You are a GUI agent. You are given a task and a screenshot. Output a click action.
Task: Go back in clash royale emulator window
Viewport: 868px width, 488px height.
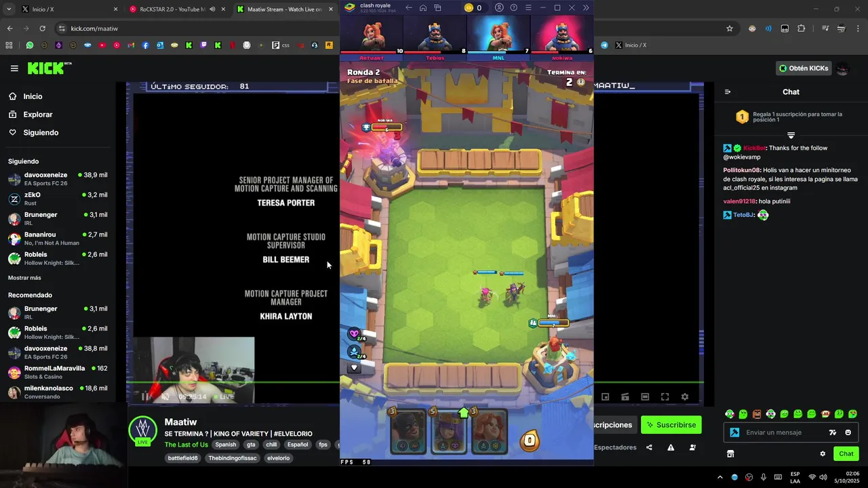click(x=408, y=8)
